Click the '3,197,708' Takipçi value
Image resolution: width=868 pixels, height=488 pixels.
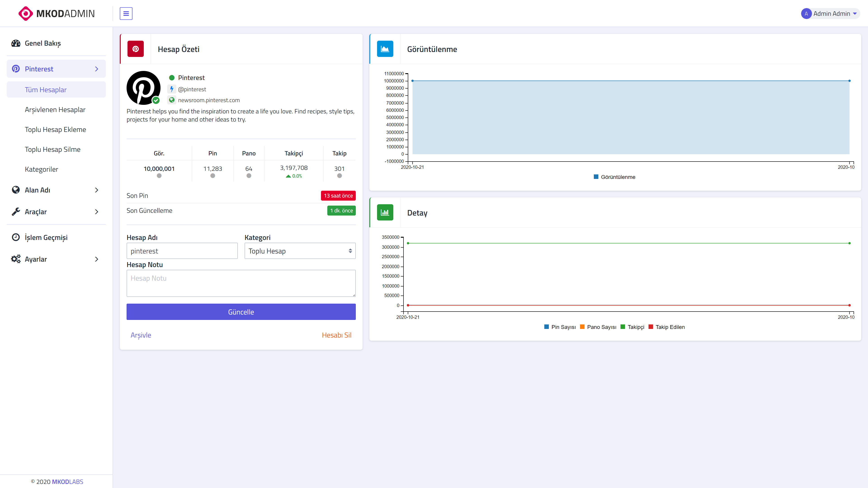pos(294,168)
